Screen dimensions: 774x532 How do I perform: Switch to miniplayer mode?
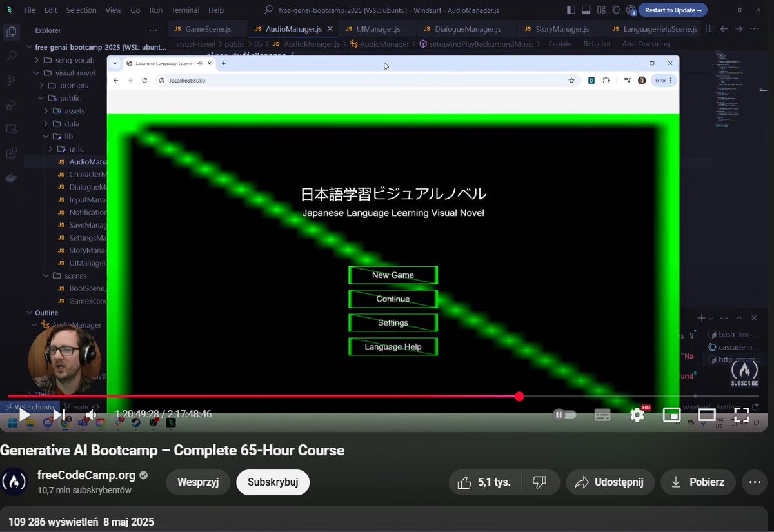point(672,415)
